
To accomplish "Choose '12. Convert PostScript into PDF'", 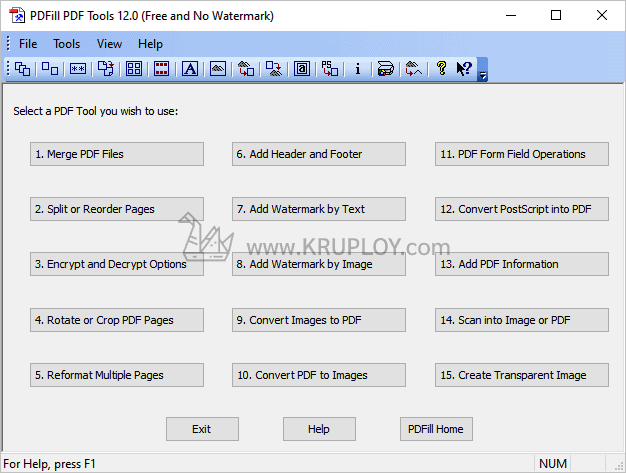I will click(x=522, y=209).
